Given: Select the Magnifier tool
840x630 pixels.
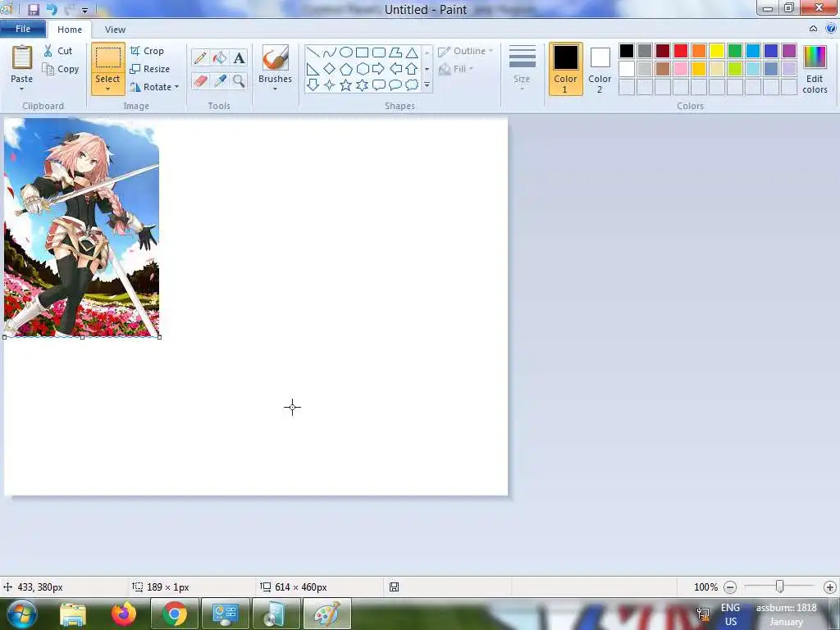Looking at the screenshot, I should [x=239, y=81].
